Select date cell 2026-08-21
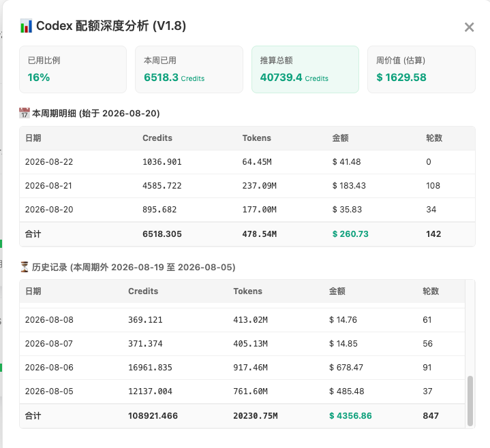This screenshot has height=448, width=490. [x=49, y=185]
